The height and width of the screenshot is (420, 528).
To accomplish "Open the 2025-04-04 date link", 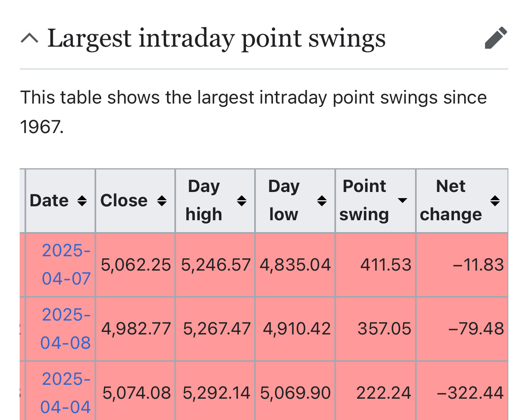I will pyautogui.click(x=66, y=393).
